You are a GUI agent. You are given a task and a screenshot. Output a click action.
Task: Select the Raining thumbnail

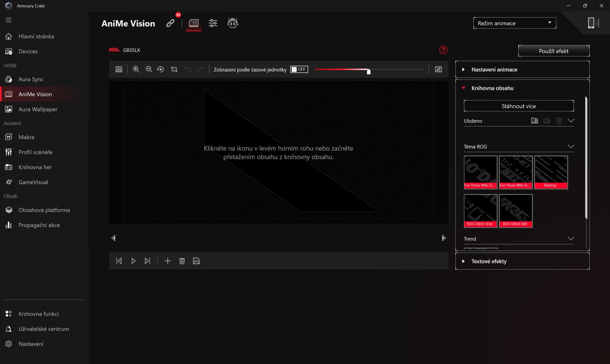(551, 172)
